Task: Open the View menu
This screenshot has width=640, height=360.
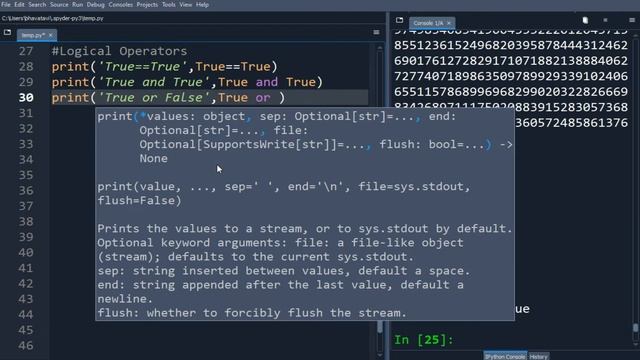Action: point(186,5)
